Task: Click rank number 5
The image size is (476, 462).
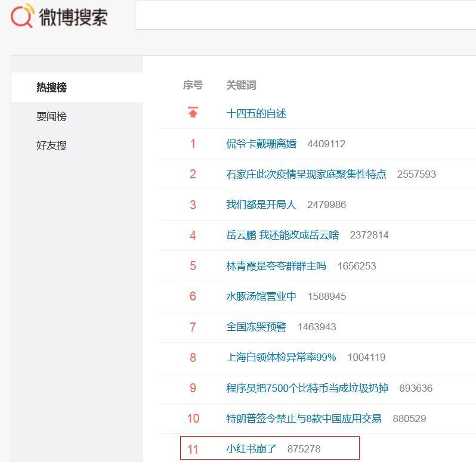Action: click(193, 266)
